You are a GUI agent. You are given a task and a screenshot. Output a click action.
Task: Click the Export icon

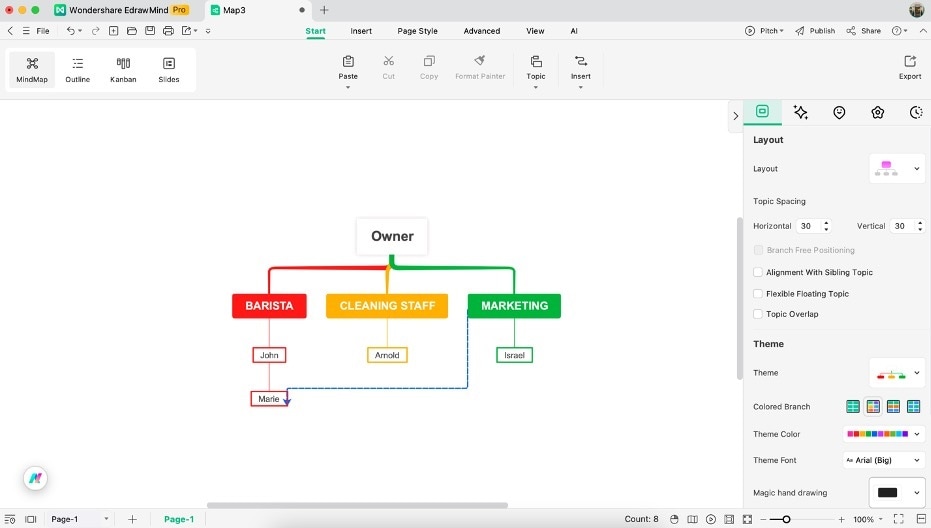[910, 61]
